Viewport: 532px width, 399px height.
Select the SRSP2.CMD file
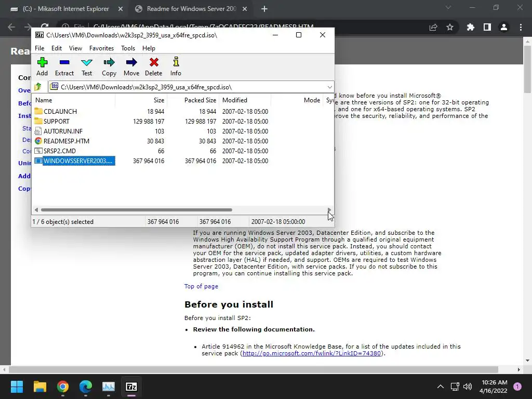(55, 151)
